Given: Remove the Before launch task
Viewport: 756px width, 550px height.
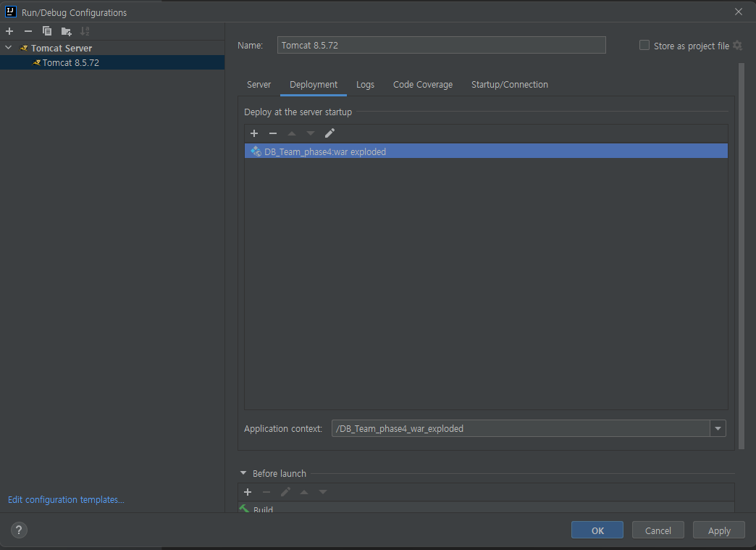Looking at the screenshot, I should [266, 492].
